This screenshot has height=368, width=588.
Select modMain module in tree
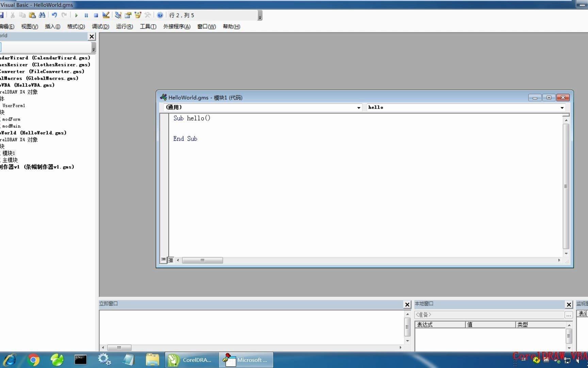[11, 126]
